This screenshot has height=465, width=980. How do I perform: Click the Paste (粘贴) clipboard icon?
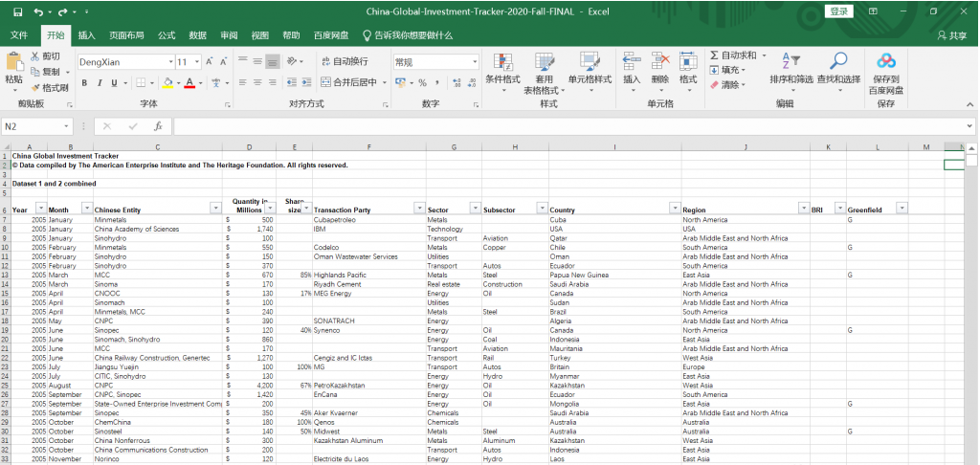pos(13,62)
